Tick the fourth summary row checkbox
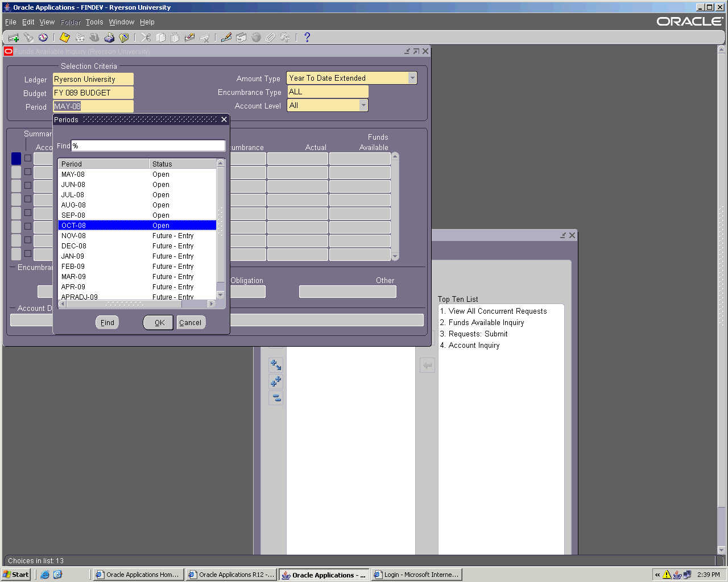Image resolution: width=728 pixels, height=582 pixels. [x=28, y=199]
